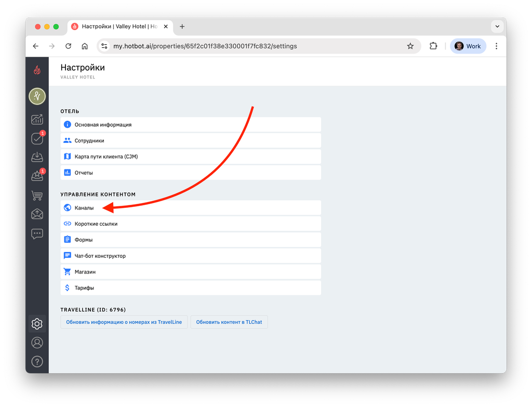Click the dollar icon beside Тарифы
The height and width of the screenshot is (407, 532).
(x=67, y=288)
